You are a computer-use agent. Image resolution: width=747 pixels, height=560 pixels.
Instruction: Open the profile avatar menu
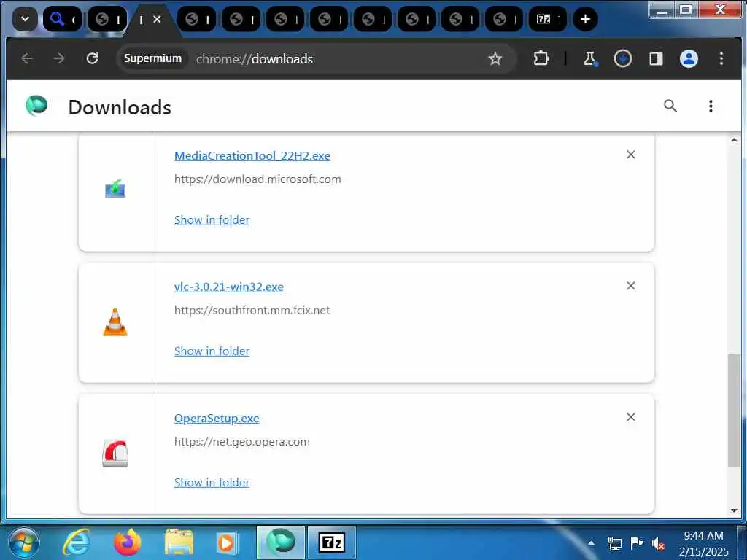[x=689, y=58]
